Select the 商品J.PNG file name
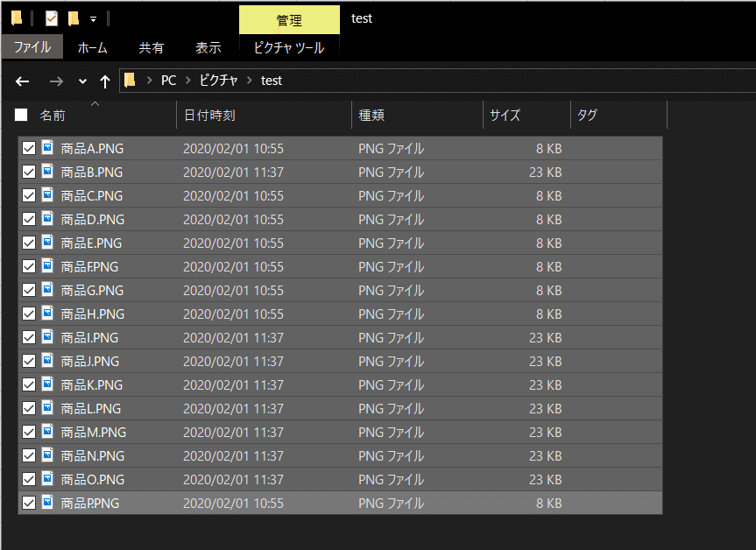 [90, 362]
